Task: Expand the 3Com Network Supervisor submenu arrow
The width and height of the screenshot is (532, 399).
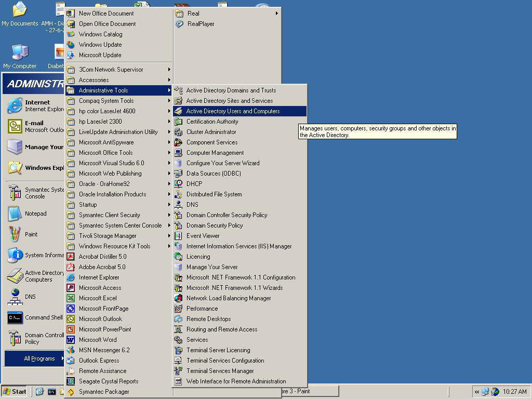Action: [169, 70]
